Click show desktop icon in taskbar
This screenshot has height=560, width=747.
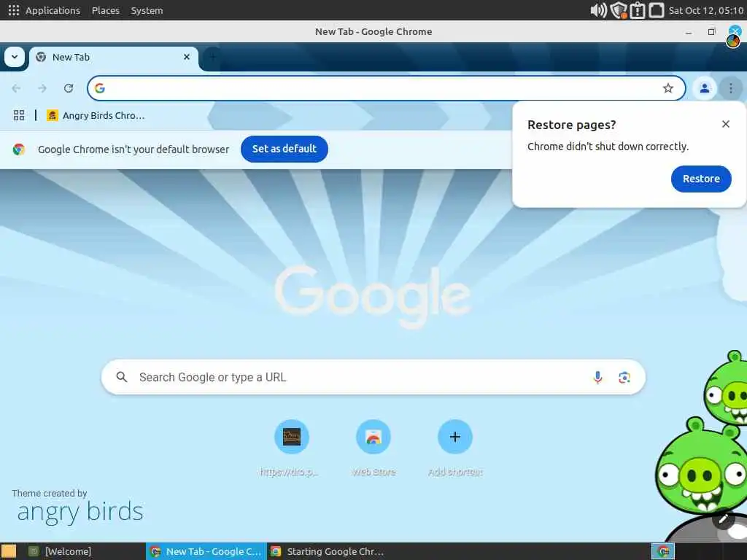8,551
